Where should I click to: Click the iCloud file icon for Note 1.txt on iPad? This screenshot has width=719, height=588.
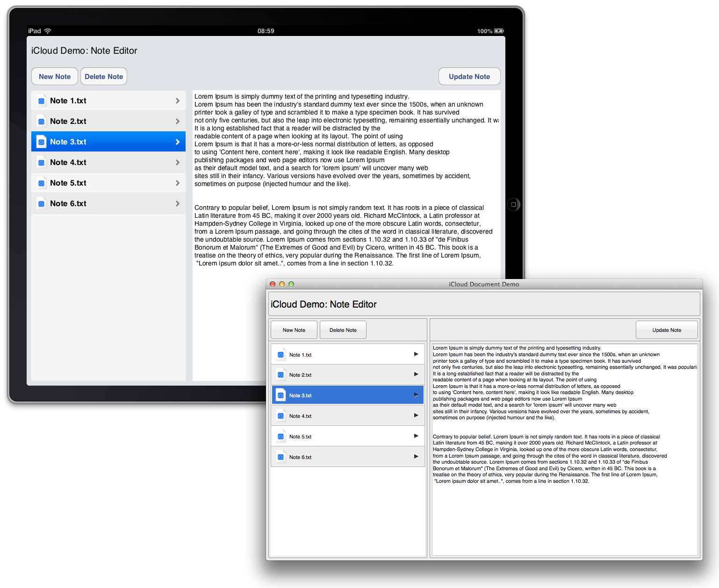coord(41,100)
